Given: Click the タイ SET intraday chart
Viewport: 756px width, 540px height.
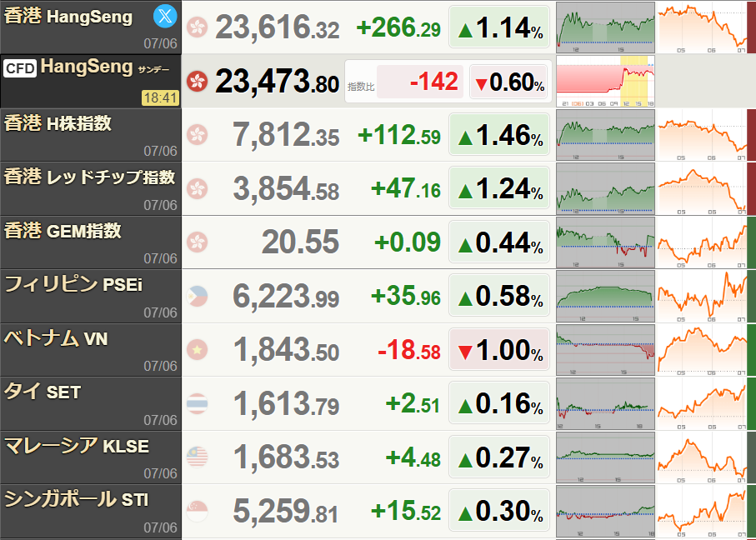Looking at the screenshot, I should click(606, 403).
